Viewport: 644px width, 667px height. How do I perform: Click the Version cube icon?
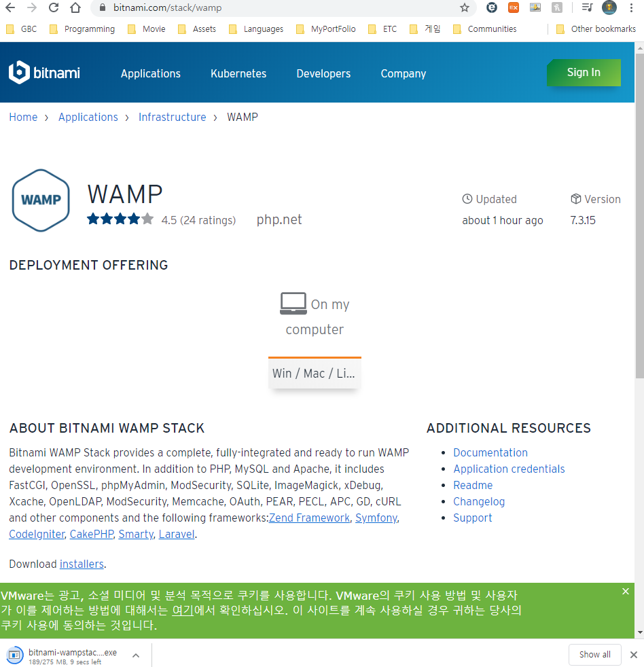tap(575, 198)
